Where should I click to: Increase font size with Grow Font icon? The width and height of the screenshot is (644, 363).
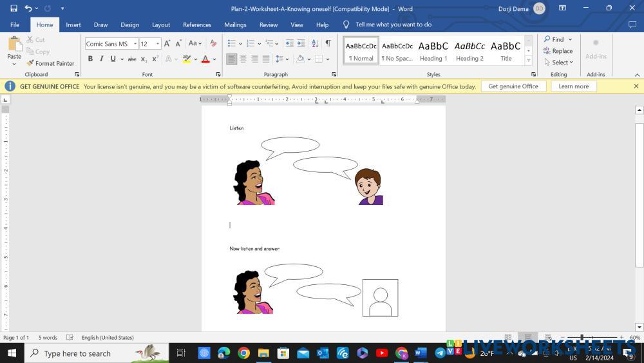coord(167,43)
